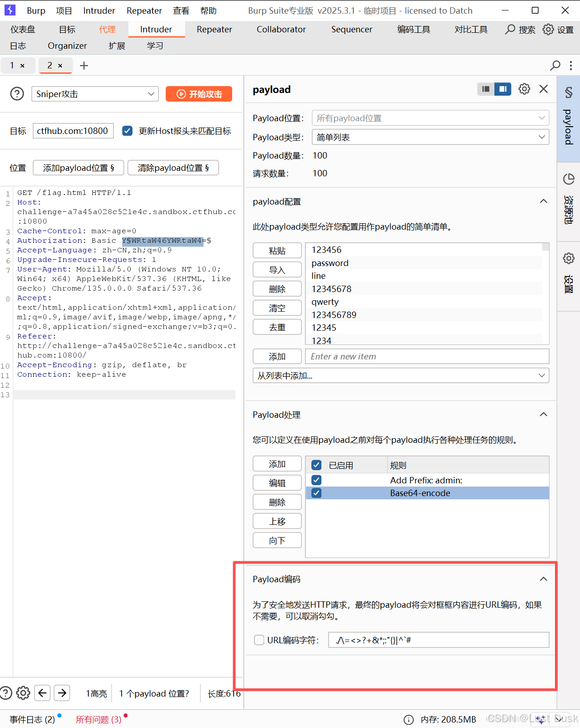Close Intruder tab 1
The width and height of the screenshot is (580, 728).
(22, 66)
